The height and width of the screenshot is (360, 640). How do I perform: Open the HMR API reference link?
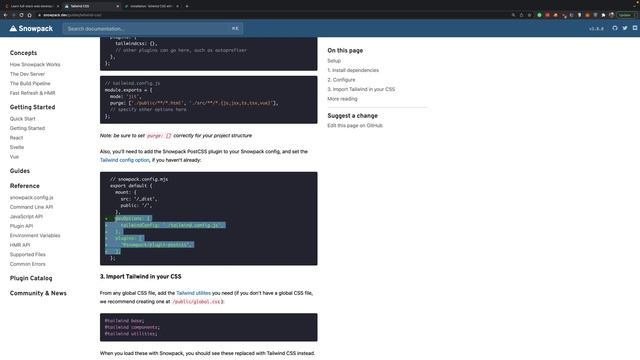[x=20, y=245]
